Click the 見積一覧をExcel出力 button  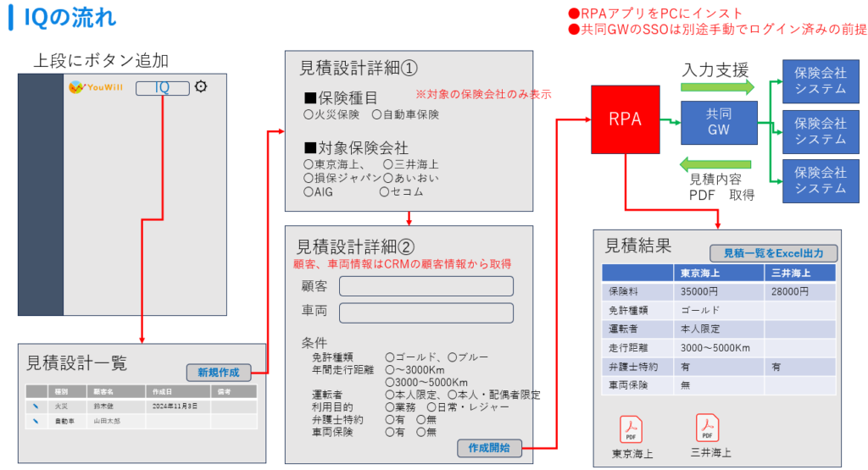click(x=773, y=252)
